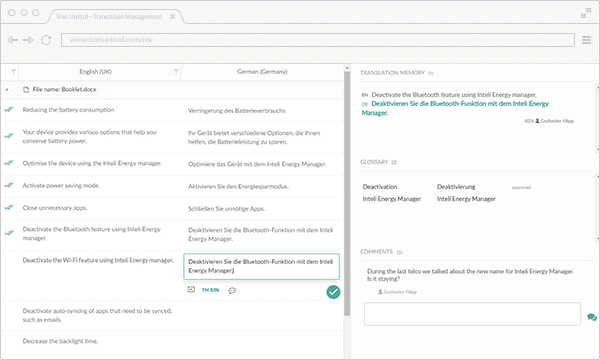600x360 pixels.
Task: Toggle confirmed check for Deactivate the Bluetooth row
Action: point(8,233)
